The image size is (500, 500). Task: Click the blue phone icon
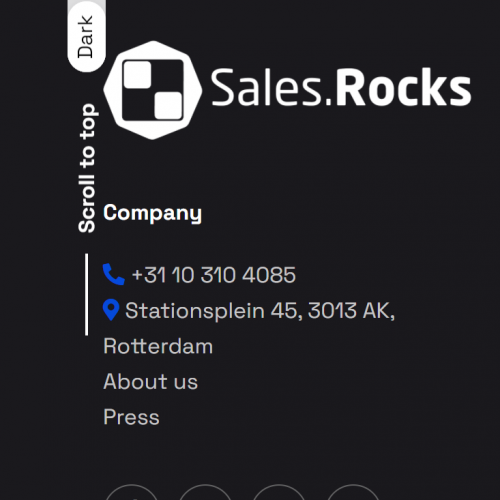[x=114, y=274]
